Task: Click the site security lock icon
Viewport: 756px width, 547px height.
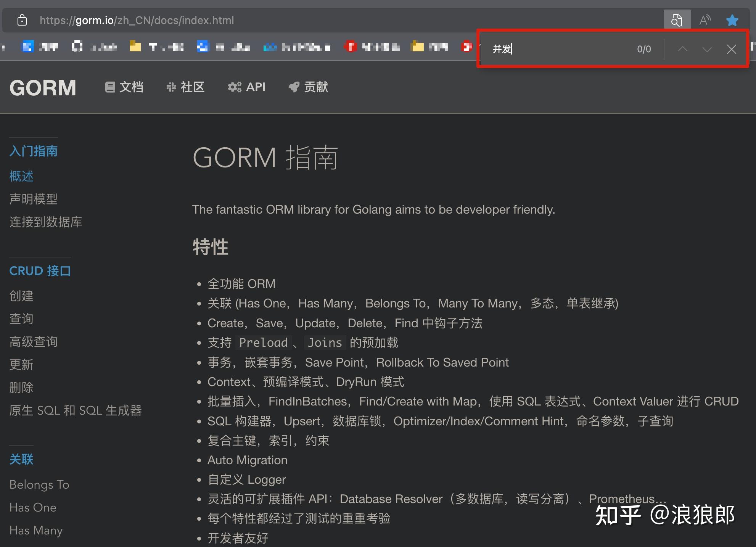Action: (x=22, y=20)
